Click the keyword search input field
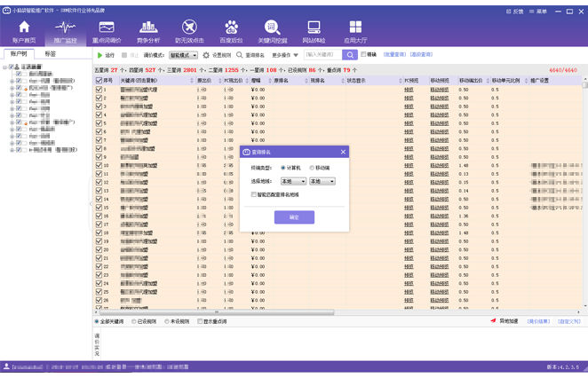The height and width of the screenshot is (378, 588). click(323, 55)
